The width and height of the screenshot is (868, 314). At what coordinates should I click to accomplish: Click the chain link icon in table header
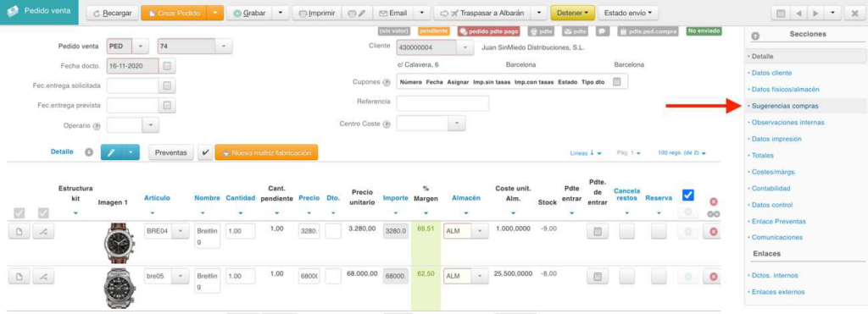coord(714,213)
